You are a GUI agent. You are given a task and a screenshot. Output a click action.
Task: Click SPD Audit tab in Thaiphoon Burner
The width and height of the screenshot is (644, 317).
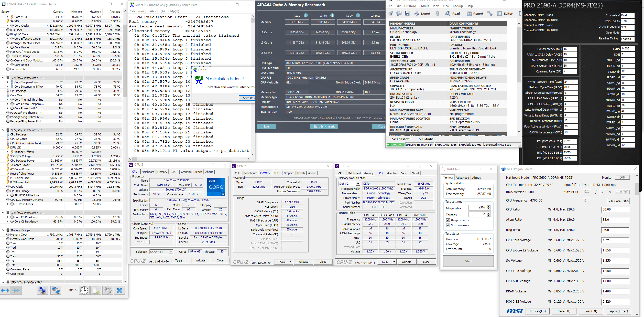point(426,139)
